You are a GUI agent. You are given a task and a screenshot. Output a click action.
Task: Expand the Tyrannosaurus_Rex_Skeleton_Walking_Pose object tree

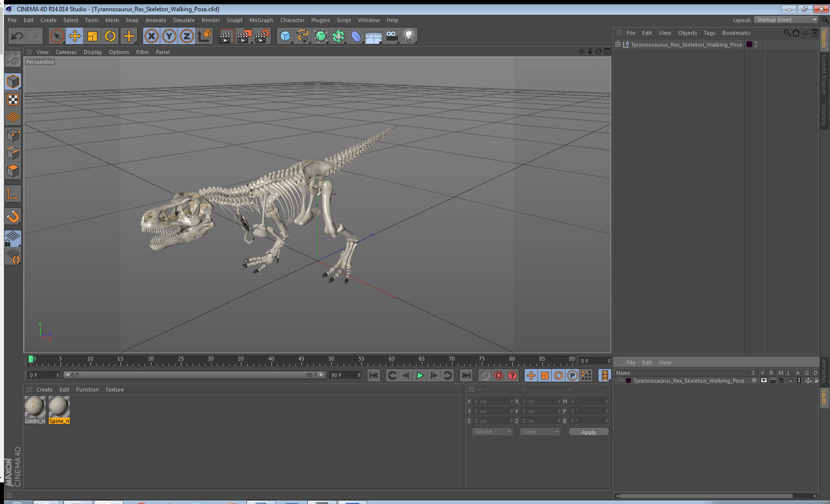pos(618,44)
